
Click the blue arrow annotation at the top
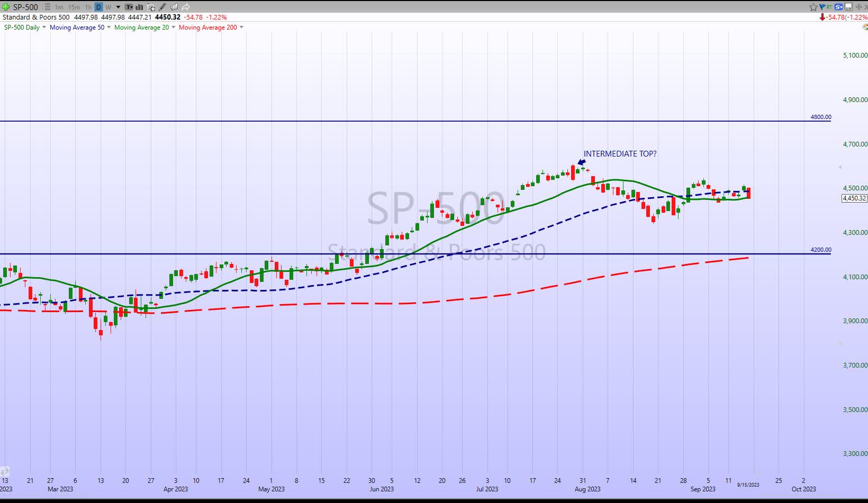(x=582, y=162)
